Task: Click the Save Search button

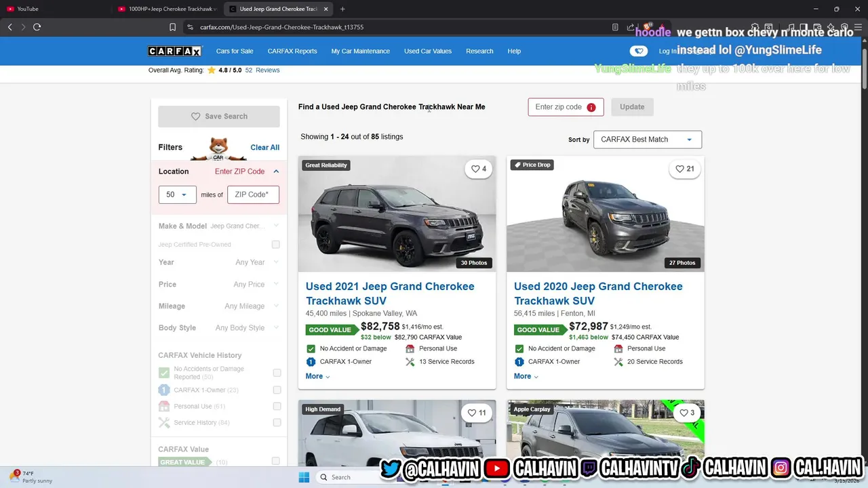Action: (219, 117)
